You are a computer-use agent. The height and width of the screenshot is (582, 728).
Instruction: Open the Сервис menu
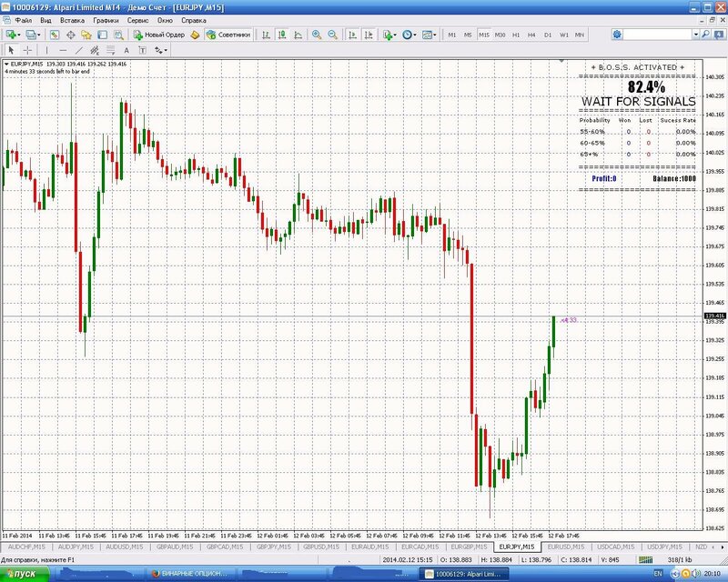click(138, 19)
